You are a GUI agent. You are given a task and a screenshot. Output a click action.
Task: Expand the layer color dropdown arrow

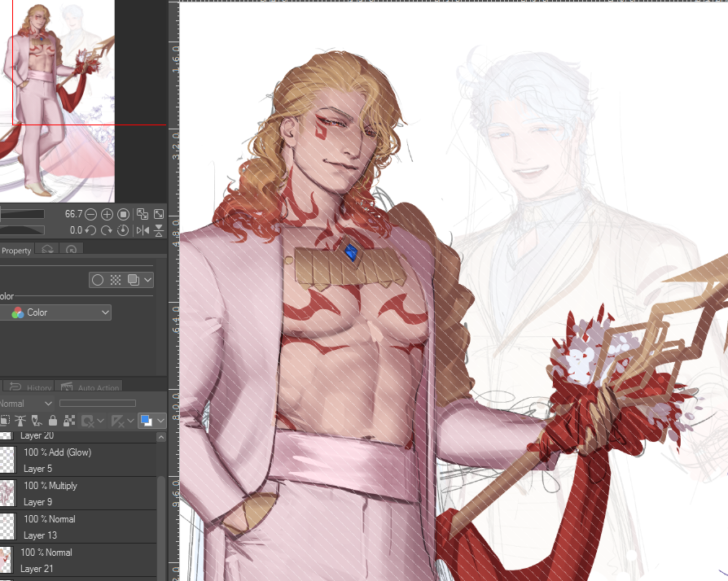click(x=160, y=421)
